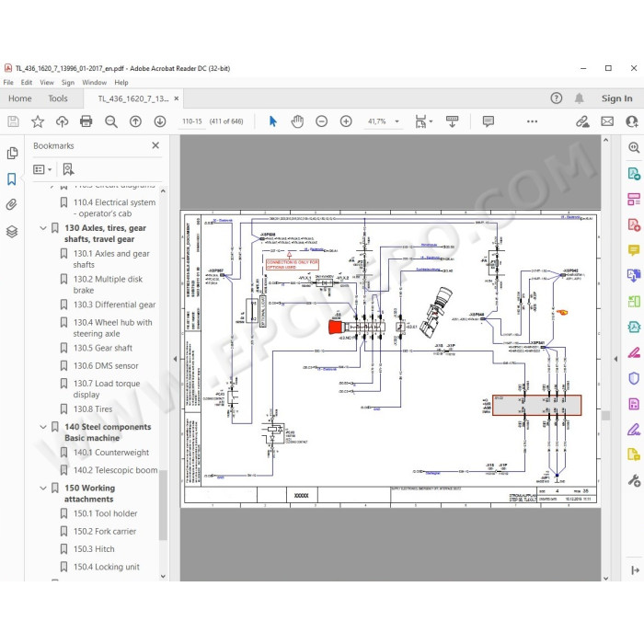Open the Window menu
644x644 pixels.
coord(94,82)
